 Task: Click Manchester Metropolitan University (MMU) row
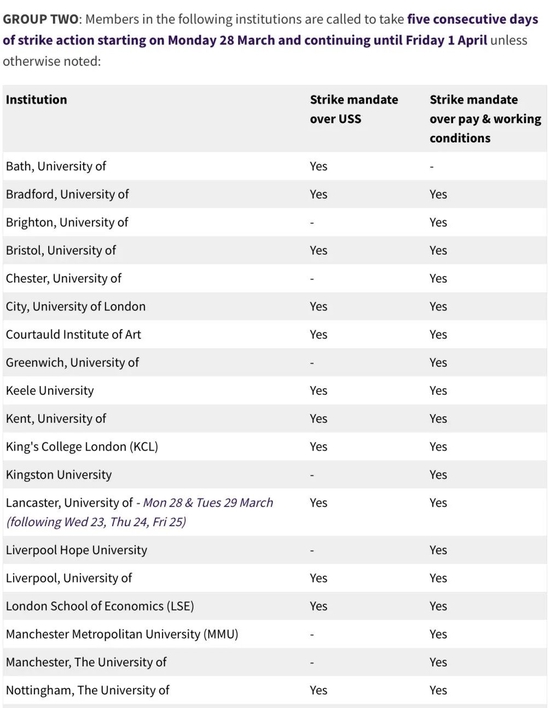[275, 634]
